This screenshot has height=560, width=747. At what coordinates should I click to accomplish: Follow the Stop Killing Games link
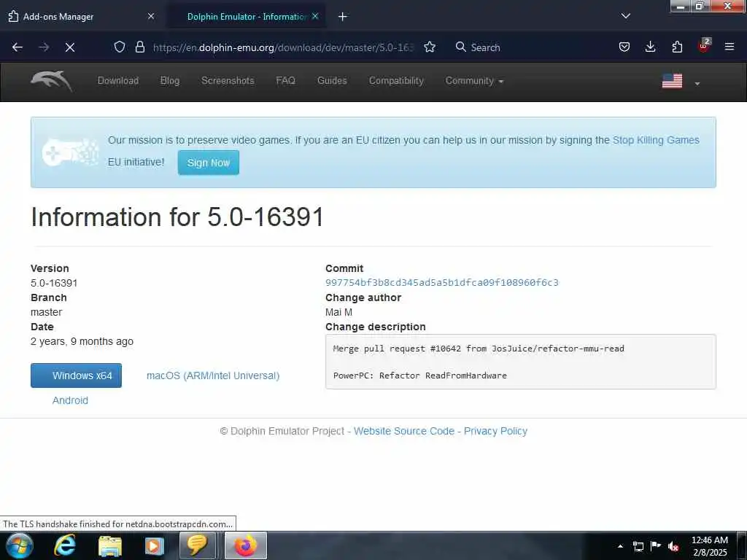[656, 140]
